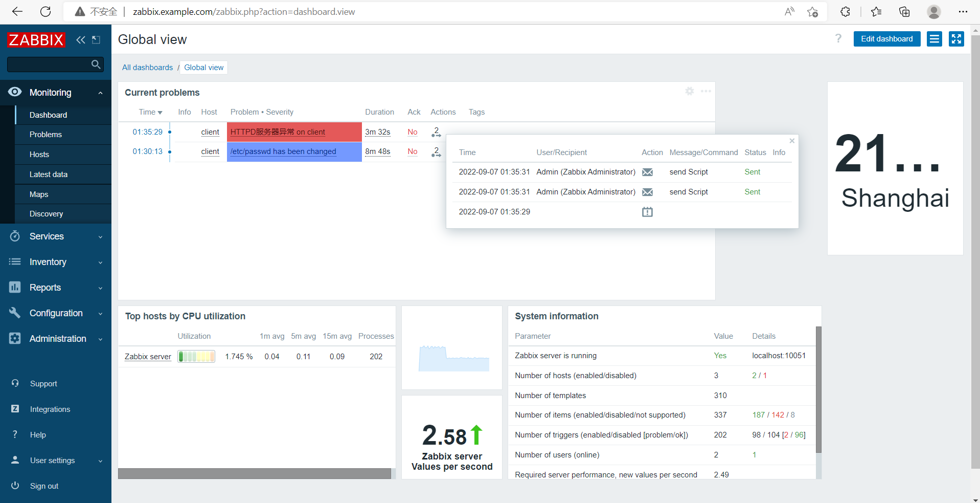This screenshot has width=980, height=503.
Task: Open browser favorites star-list icon
Action: pos(876,12)
